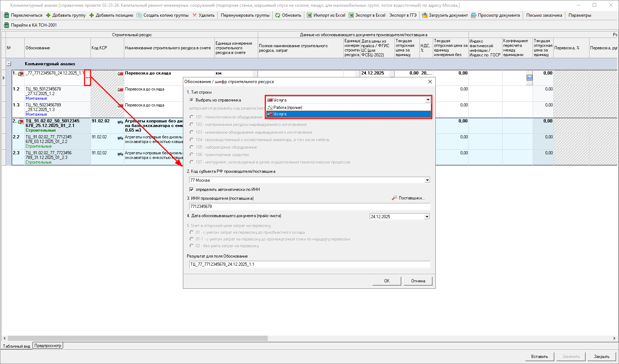
Task: Click the Import from Excel icon
Action: [x=309, y=15]
